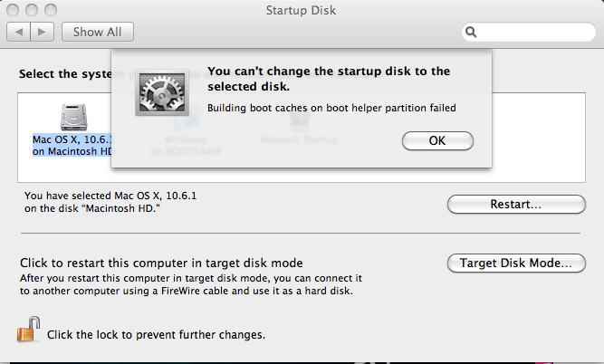Click the 'Click the lock' text label
The width and height of the screenshot is (604, 364).
pos(156,335)
